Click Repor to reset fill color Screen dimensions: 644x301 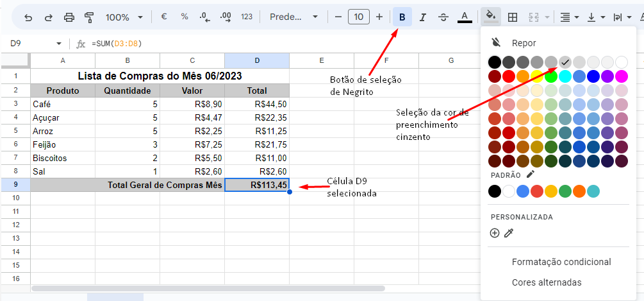tap(523, 43)
